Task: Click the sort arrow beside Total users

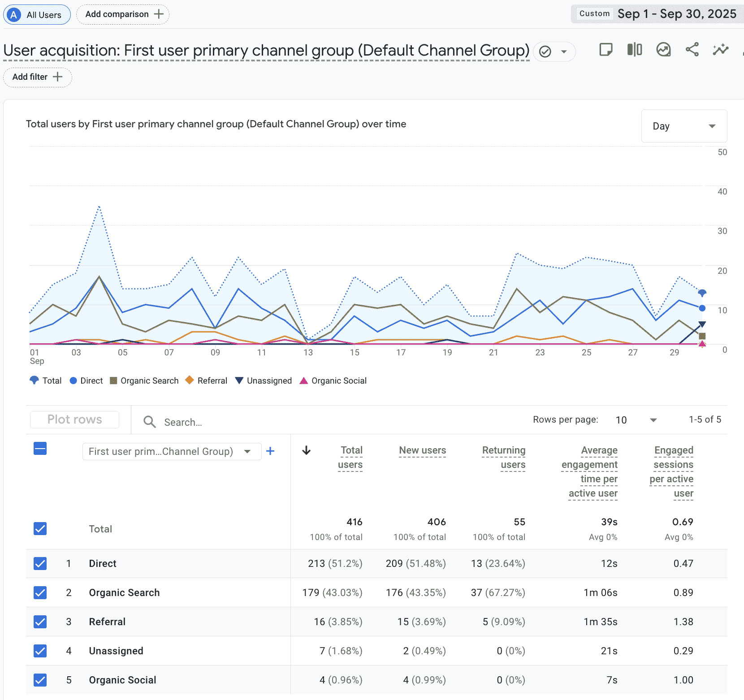Action: pyautogui.click(x=307, y=450)
